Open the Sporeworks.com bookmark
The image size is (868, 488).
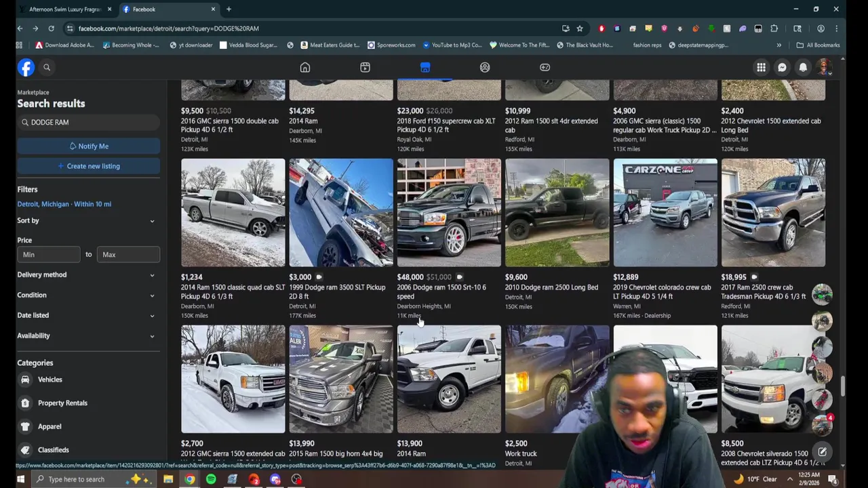tap(391, 45)
